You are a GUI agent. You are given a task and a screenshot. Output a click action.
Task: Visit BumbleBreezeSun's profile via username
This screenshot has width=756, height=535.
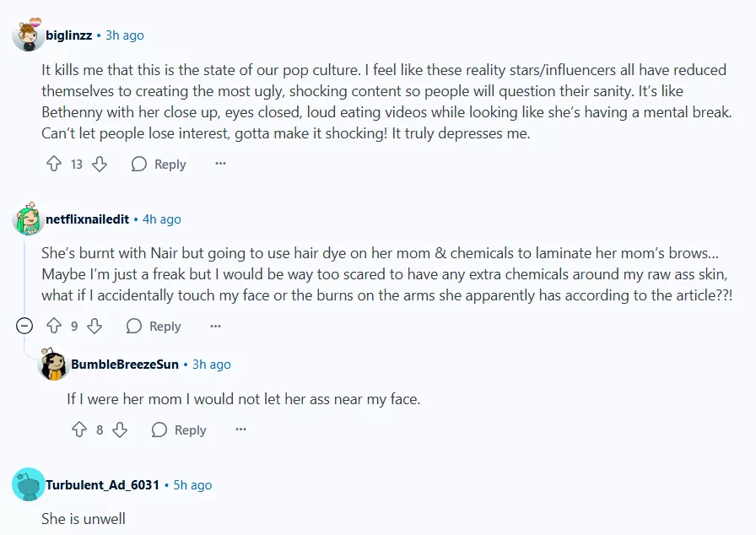[x=125, y=365]
